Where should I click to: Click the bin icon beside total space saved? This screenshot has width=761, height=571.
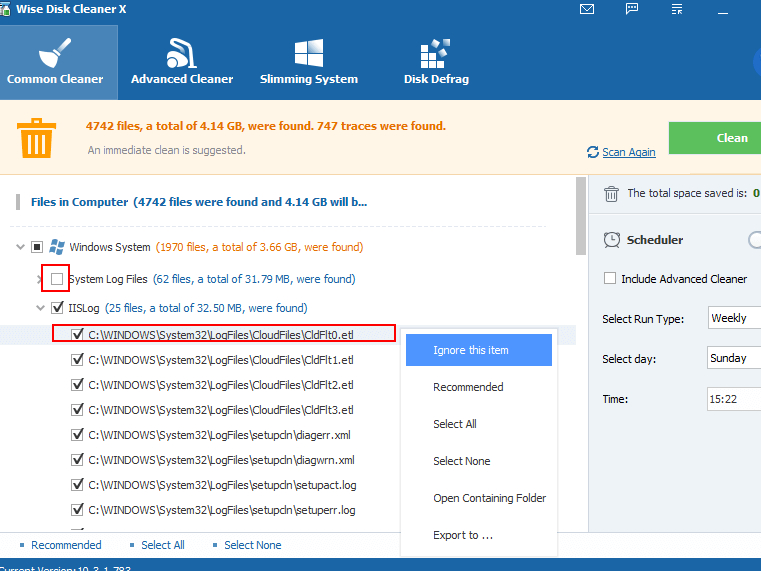tap(611, 194)
